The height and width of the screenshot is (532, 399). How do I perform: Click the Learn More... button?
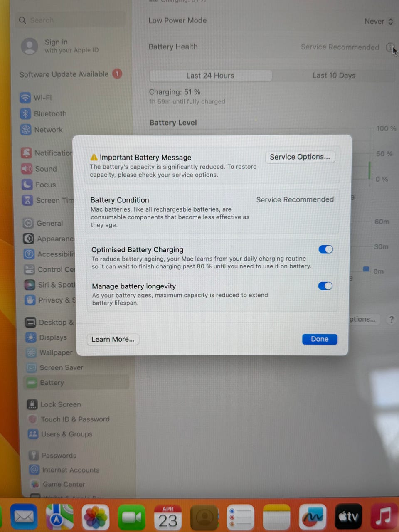coord(113,339)
